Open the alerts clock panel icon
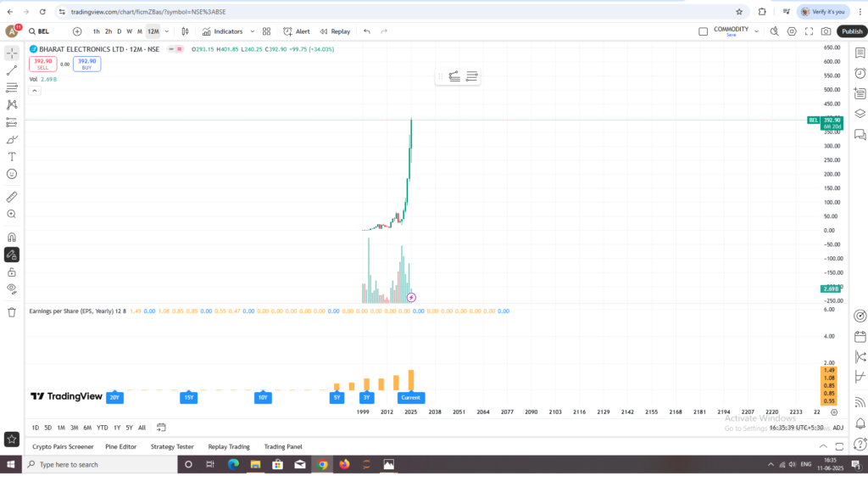Viewport: 868px width, 487px height. coord(860,73)
